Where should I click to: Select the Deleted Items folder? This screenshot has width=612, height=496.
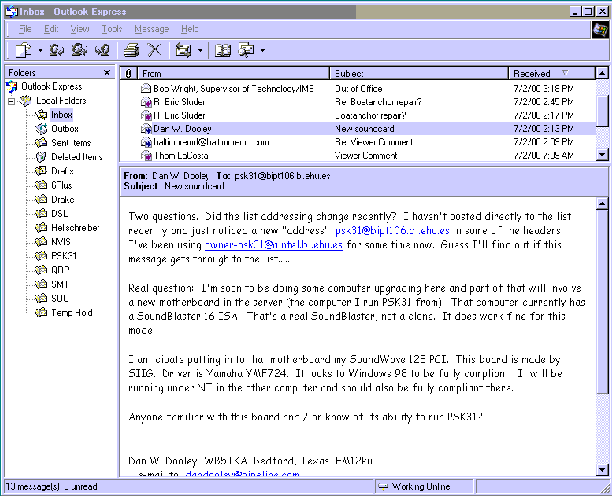(76, 157)
